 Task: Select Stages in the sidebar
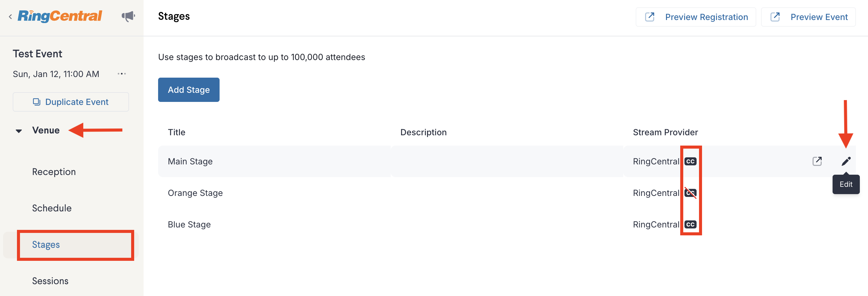(46, 244)
